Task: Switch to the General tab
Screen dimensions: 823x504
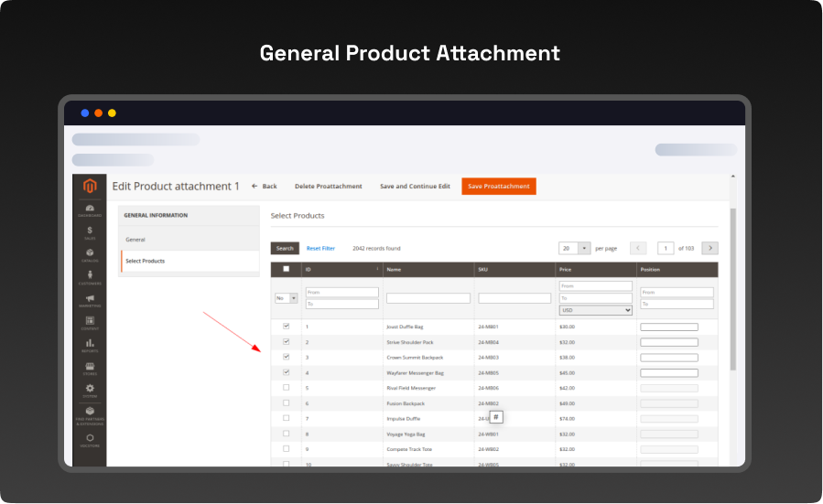Action: coord(135,240)
